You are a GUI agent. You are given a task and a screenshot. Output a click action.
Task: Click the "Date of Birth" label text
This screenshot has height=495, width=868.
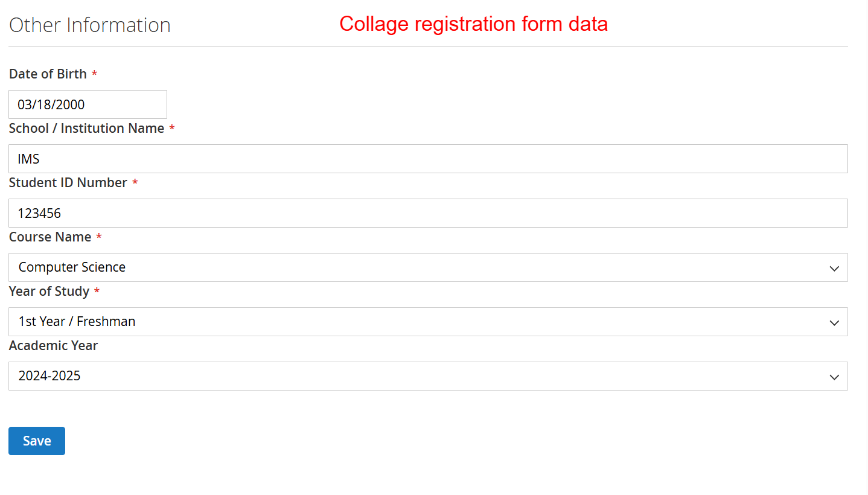48,74
